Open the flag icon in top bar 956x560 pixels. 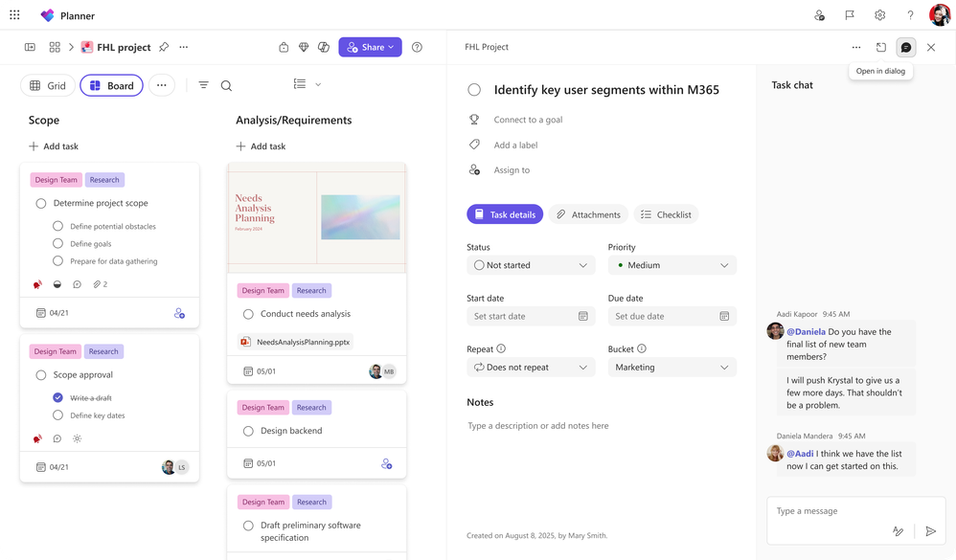pos(850,15)
